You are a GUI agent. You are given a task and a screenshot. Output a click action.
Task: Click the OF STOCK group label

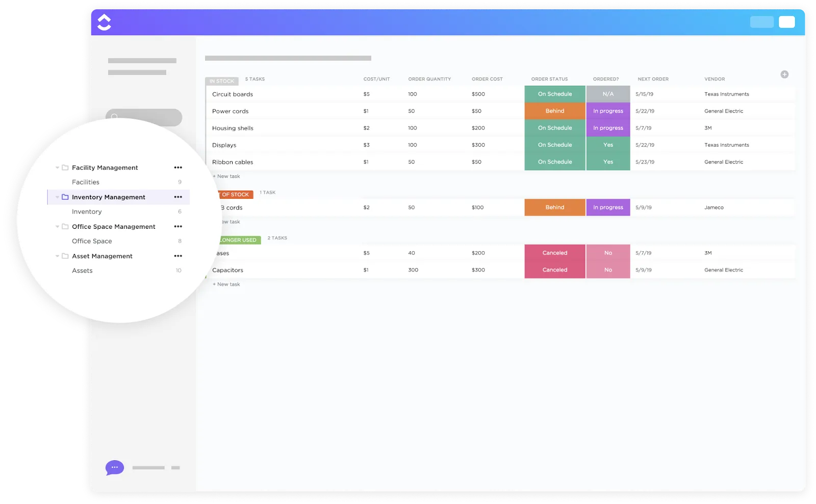(x=235, y=195)
